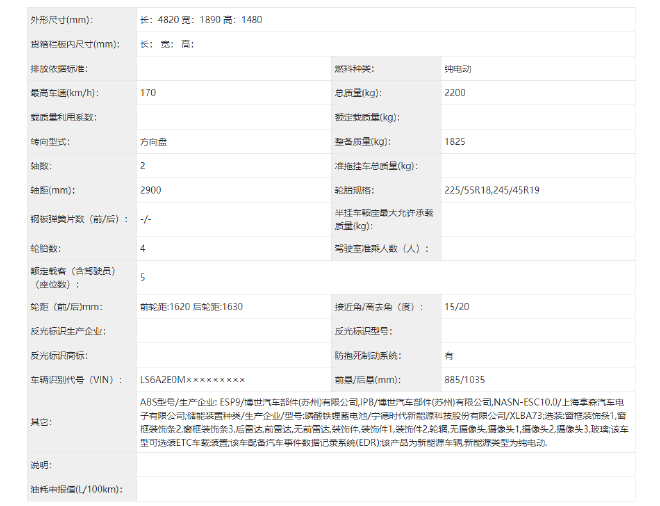Click the 总质量 value 2200

(x=454, y=93)
